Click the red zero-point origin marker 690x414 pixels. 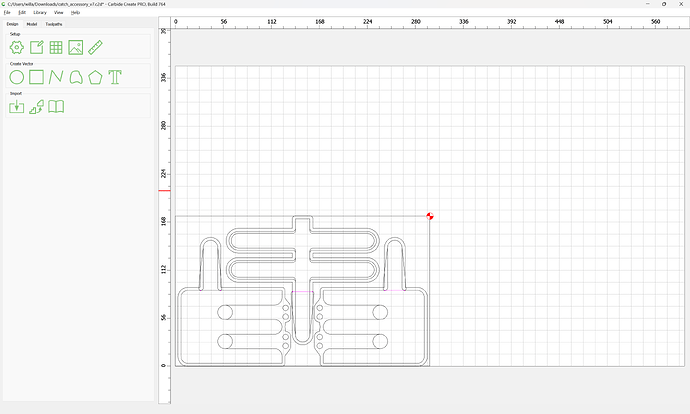click(430, 216)
